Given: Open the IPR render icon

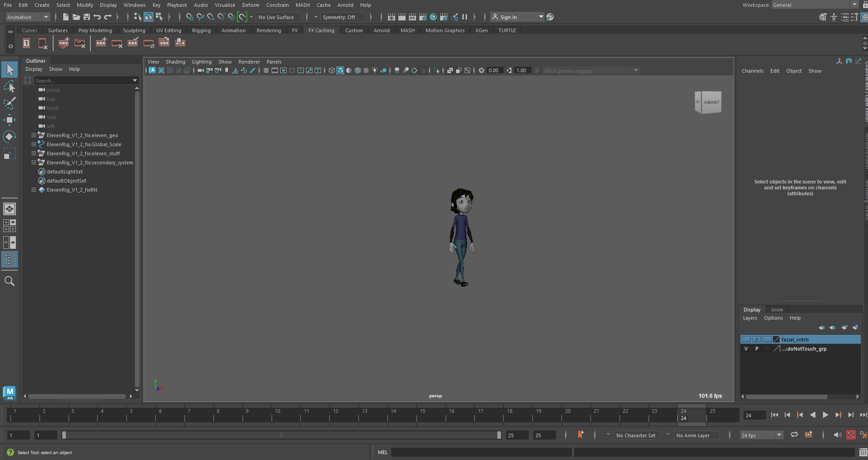Looking at the screenshot, I should tap(412, 17).
